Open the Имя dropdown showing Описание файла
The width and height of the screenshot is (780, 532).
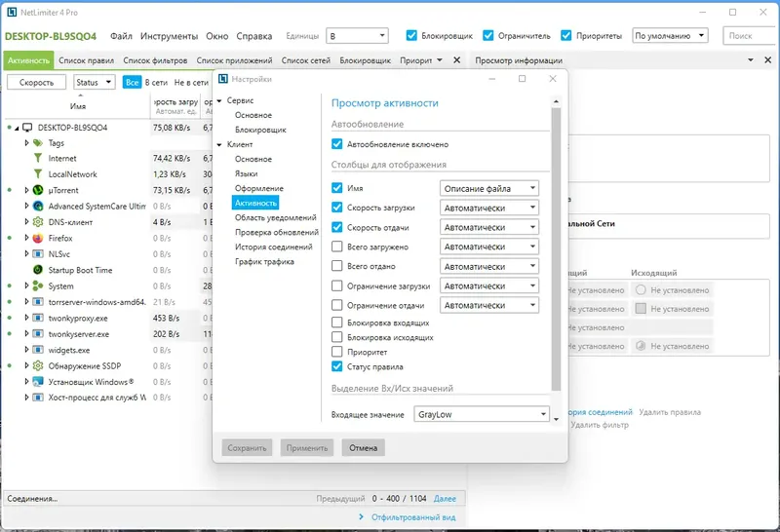point(489,188)
